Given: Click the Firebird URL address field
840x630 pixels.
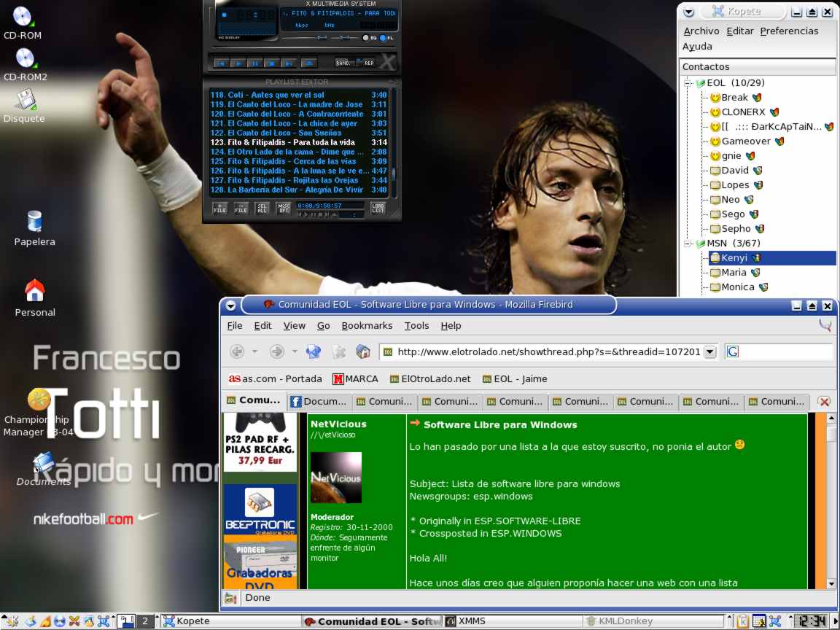Looking at the screenshot, I should pos(542,352).
